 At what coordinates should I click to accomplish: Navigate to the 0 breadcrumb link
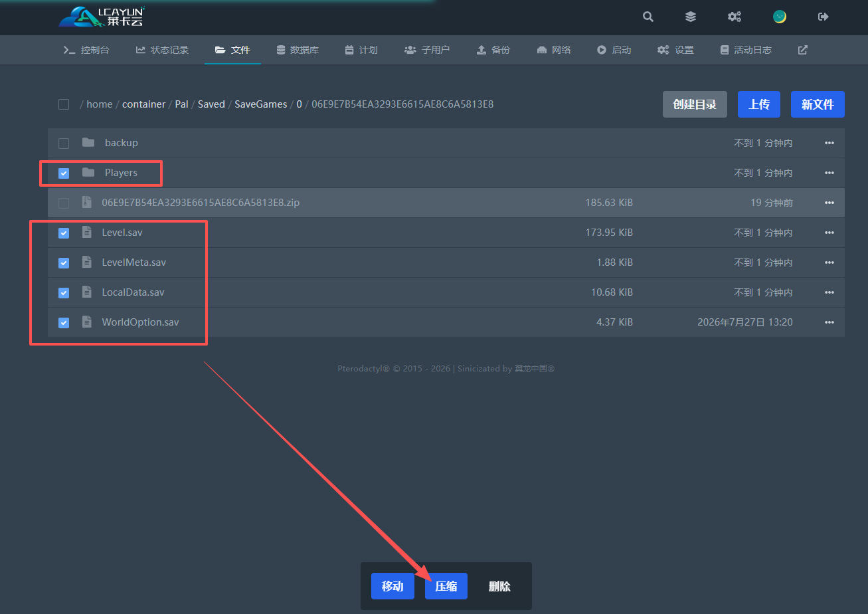point(300,104)
